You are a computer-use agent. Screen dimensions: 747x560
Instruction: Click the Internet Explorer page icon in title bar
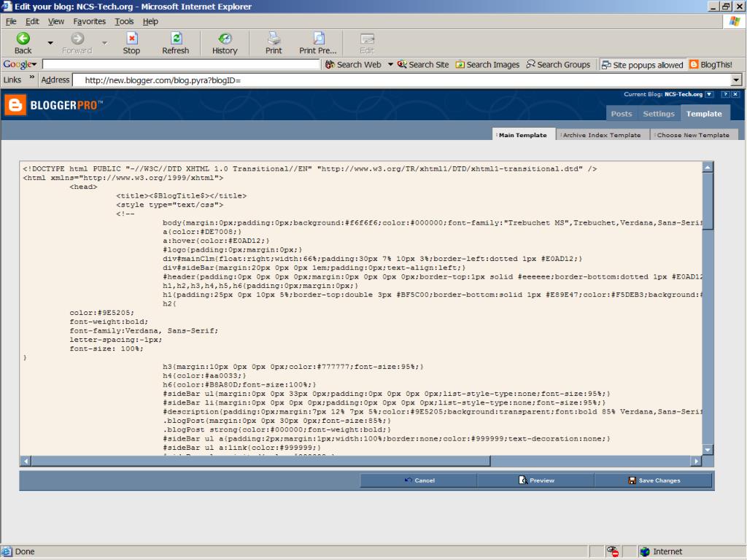(7, 6)
